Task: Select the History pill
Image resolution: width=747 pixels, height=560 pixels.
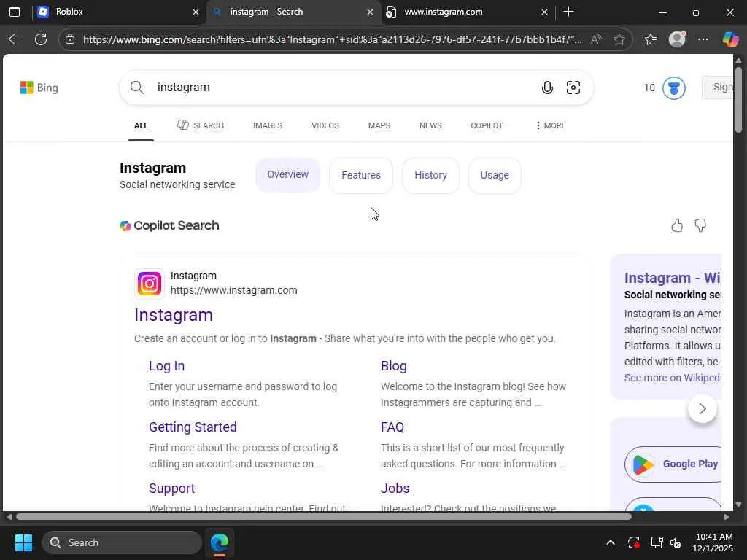Action: click(x=430, y=175)
